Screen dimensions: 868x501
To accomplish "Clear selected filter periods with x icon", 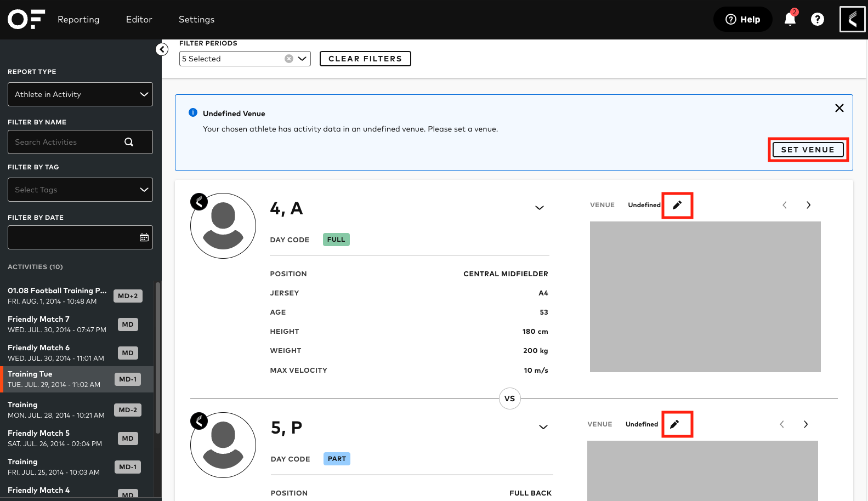I will (x=289, y=59).
